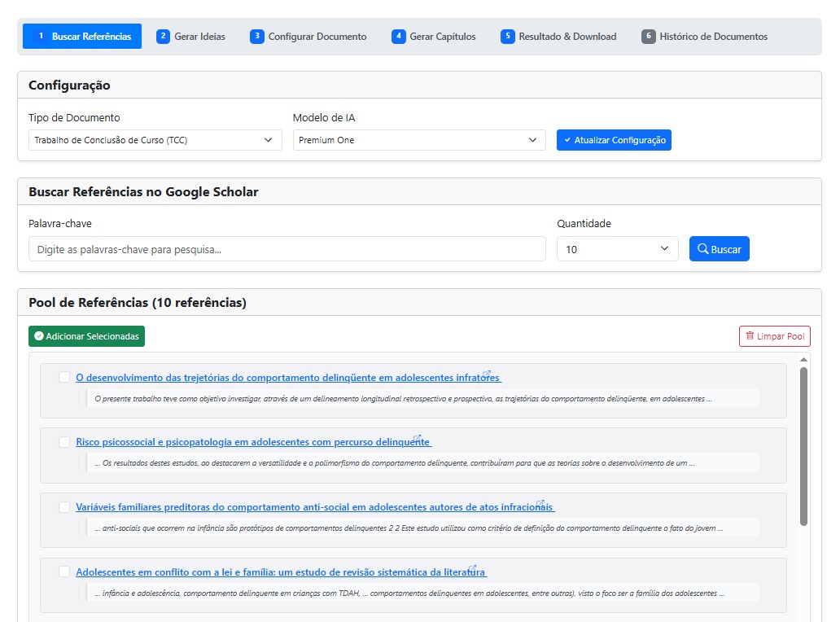
Task: Select checkbox for 'Risco psicossocial e psicopatologia' reference
Action: click(64, 442)
